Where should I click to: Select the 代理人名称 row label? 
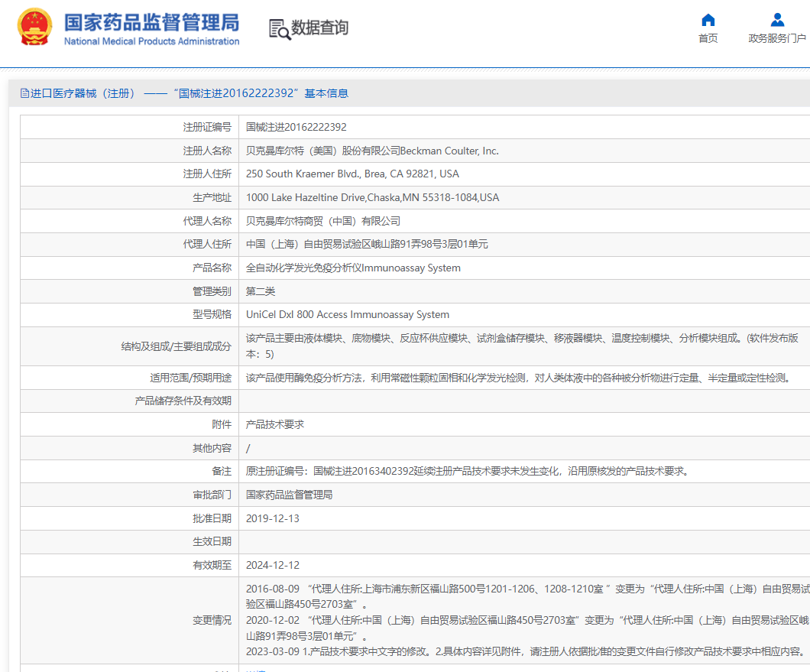point(207,221)
